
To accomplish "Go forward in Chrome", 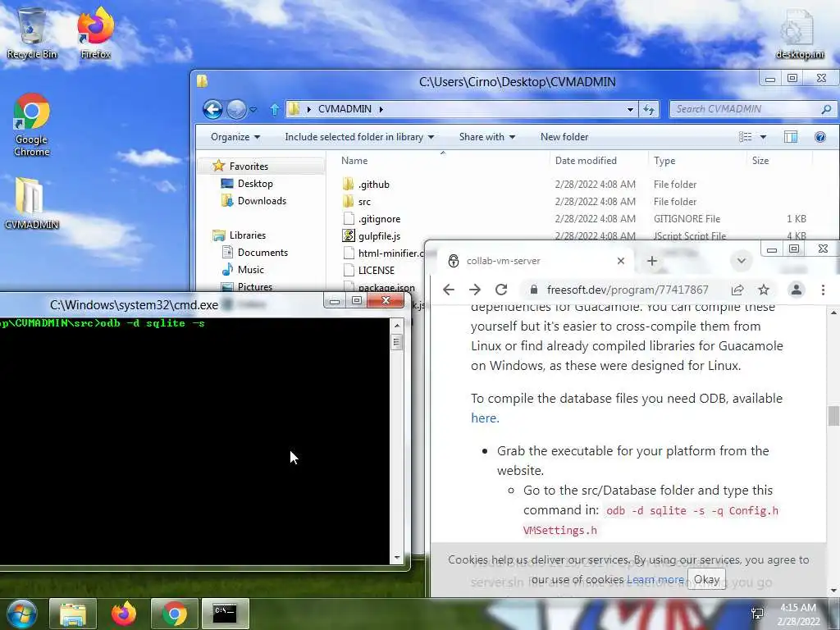I will click(475, 290).
